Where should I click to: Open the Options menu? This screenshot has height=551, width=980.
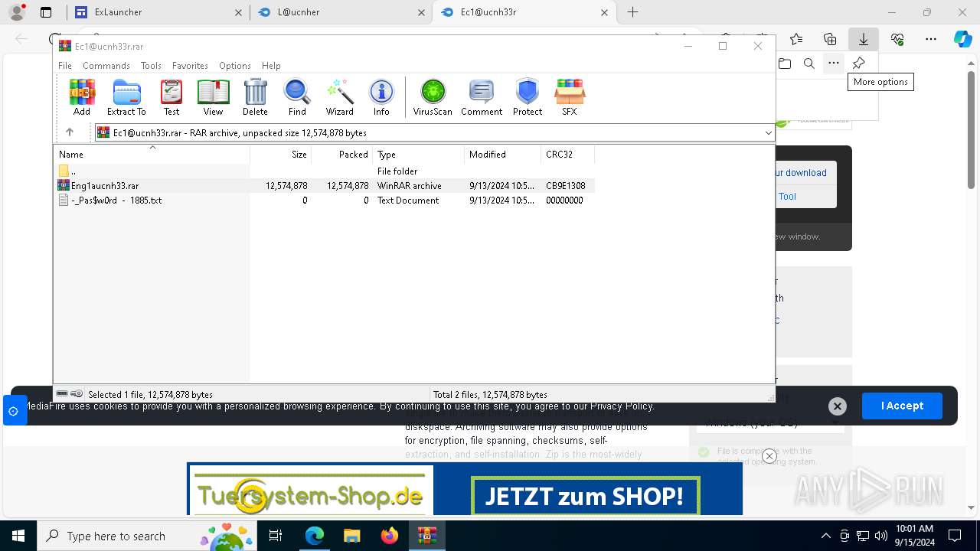pos(235,66)
